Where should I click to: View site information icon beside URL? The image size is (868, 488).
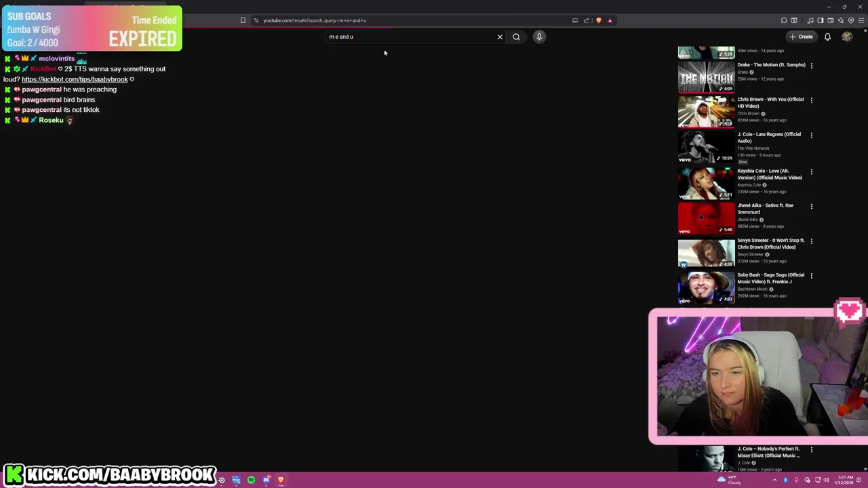click(x=256, y=20)
